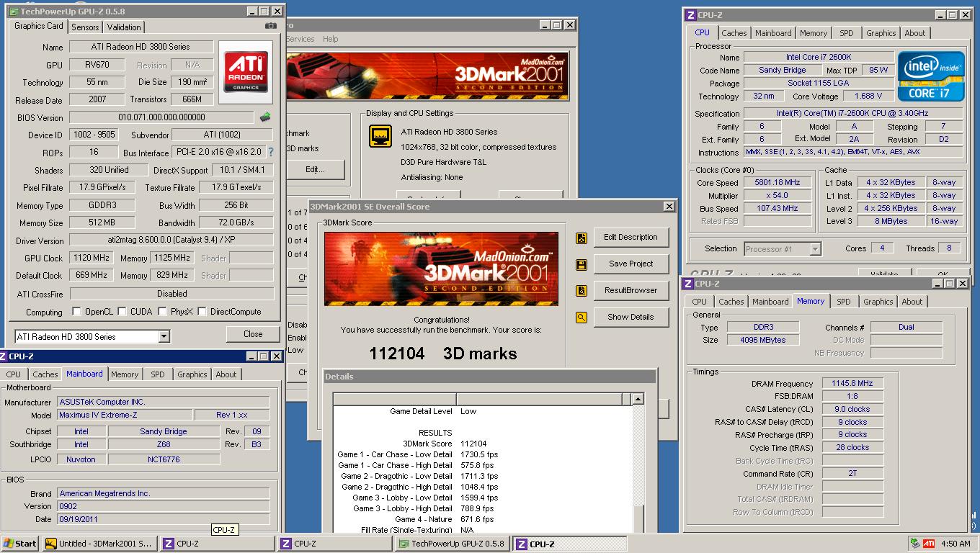Image resolution: width=980 pixels, height=553 pixels.
Task: Click the Show Details button
Action: [631, 318]
